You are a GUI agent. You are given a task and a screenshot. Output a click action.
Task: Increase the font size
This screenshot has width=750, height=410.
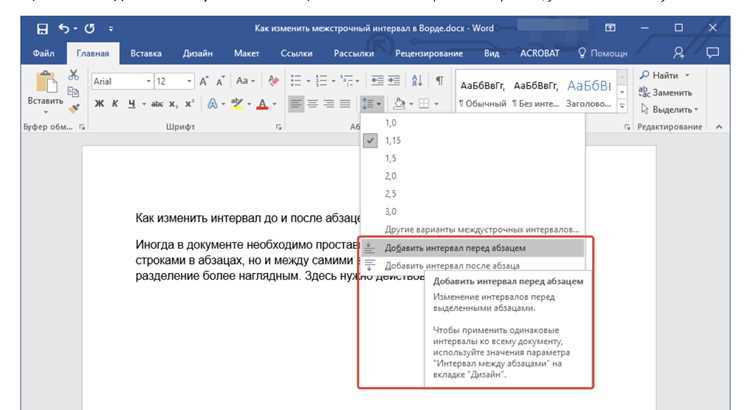click(x=204, y=81)
